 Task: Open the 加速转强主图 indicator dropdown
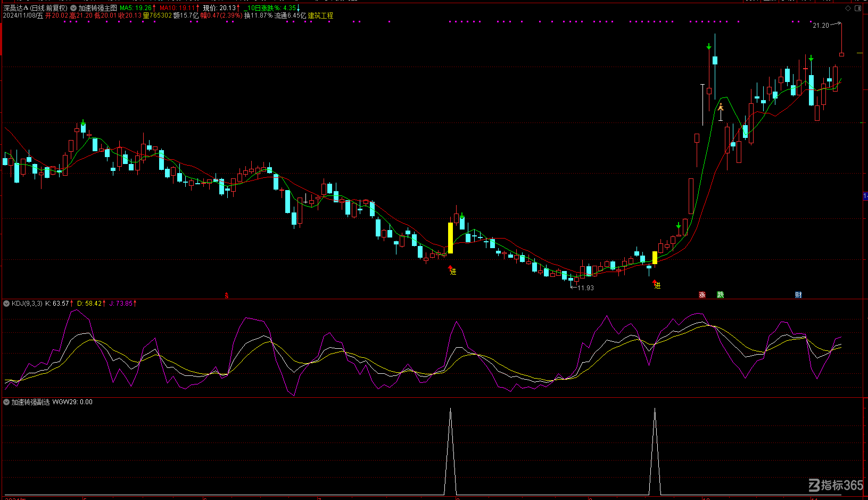[x=73, y=8]
